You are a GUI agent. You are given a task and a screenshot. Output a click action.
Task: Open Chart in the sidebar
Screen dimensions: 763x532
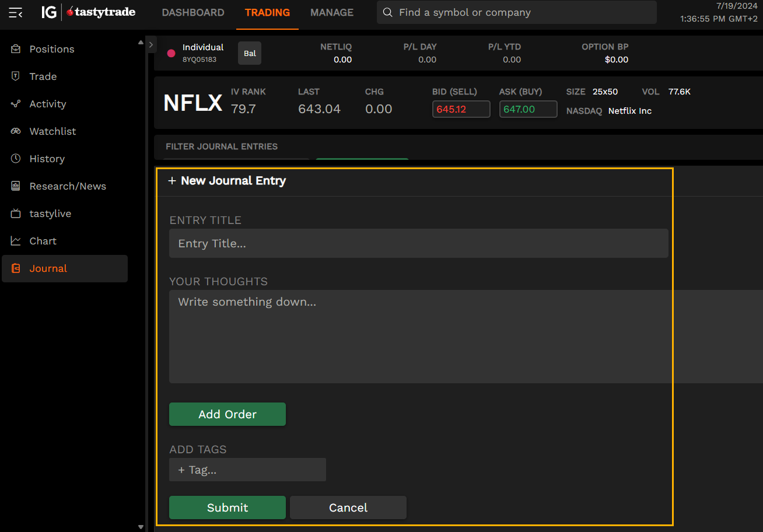click(65, 241)
